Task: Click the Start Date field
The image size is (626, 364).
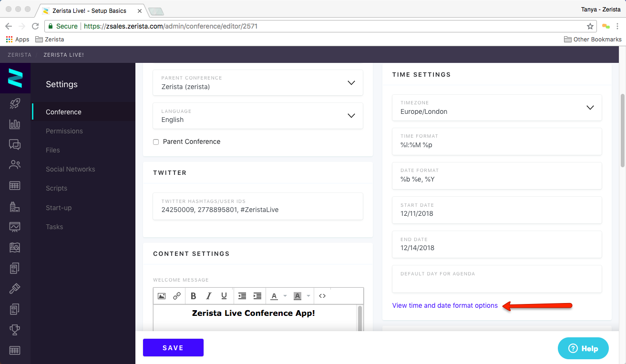Action: tap(497, 210)
